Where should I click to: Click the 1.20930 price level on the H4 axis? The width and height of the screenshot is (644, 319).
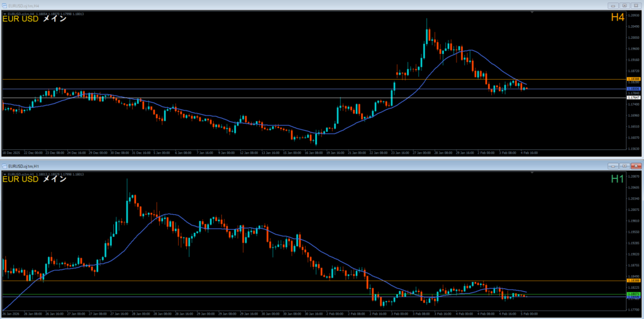[633, 16]
